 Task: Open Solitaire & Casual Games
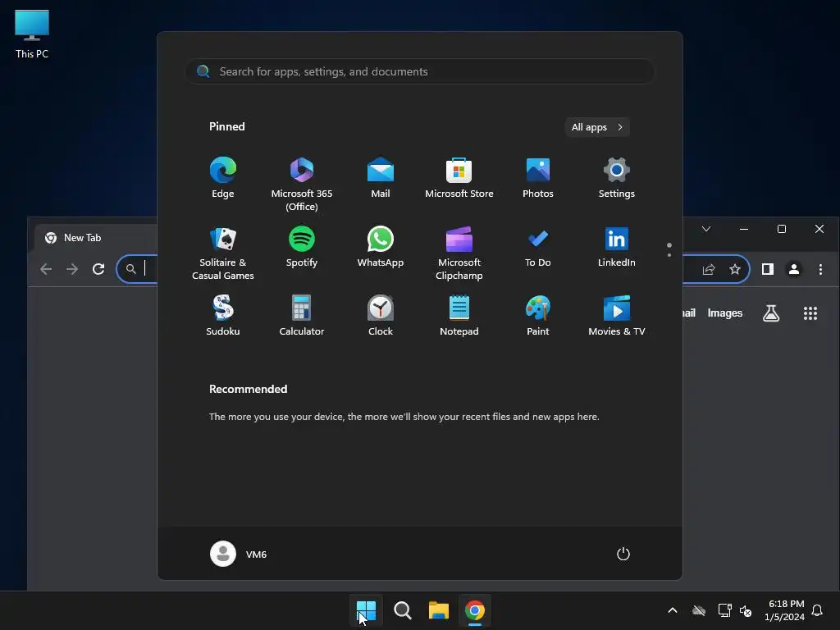tap(223, 253)
